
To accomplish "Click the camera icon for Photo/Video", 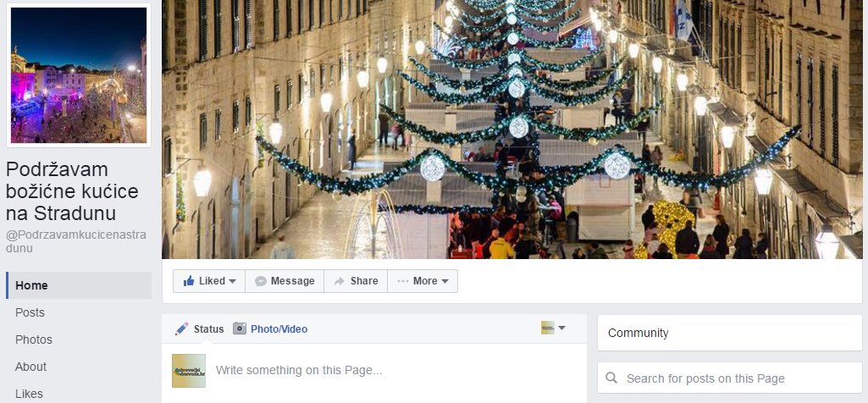I will 239,328.
